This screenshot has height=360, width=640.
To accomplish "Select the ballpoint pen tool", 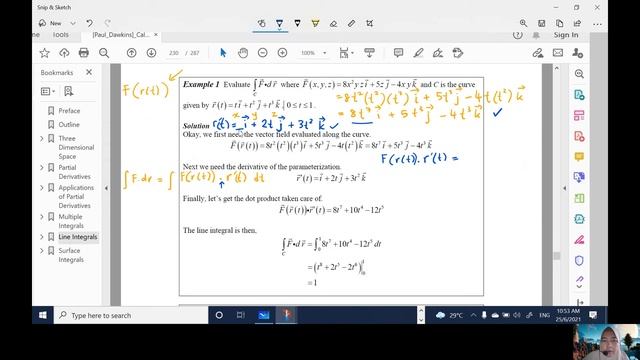I will [280, 24].
